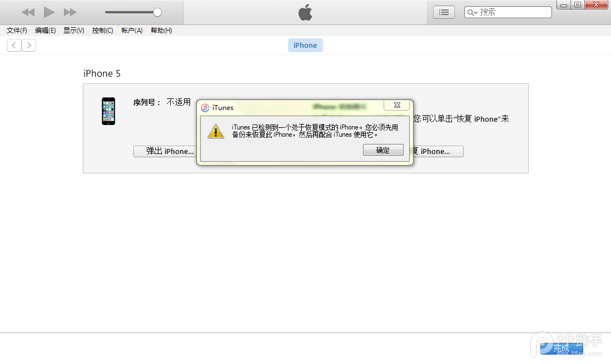611x364 pixels.
Task: Click the fast forward next button
Action: pos(70,12)
